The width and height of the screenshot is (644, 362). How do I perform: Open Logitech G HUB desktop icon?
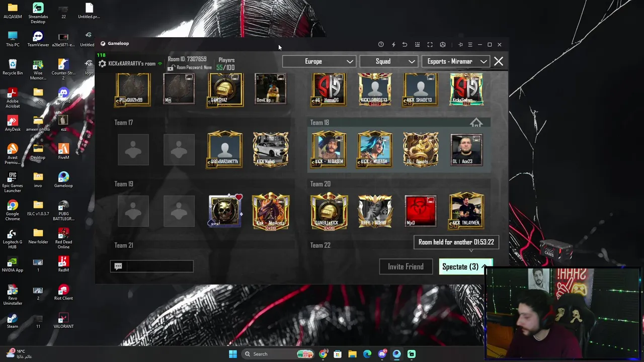tap(13, 238)
